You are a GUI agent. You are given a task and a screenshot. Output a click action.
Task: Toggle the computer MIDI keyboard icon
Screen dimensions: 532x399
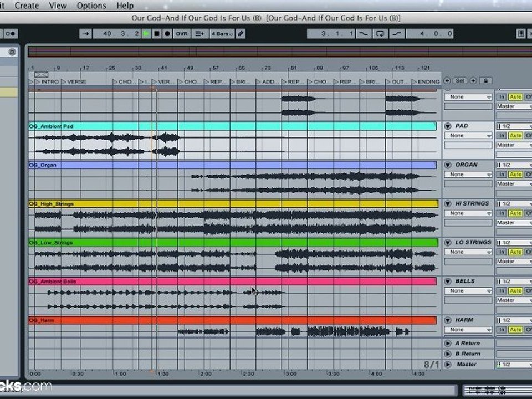pos(520,34)
